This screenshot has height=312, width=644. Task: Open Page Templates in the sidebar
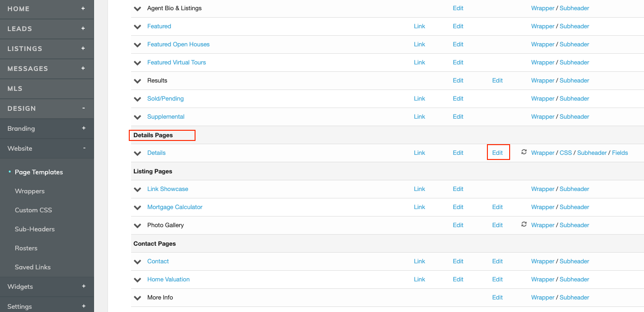(39, 172)
